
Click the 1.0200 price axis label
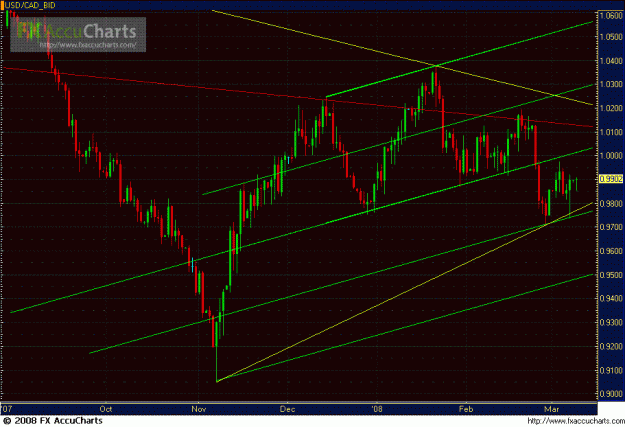tap(611, 108)
